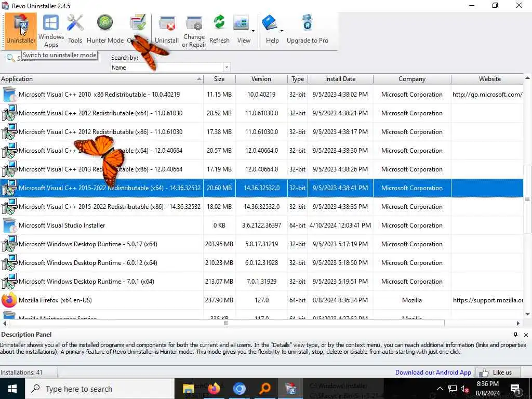Sort by Company column header
The height and width of the screenshot is (399, 532).
412,79
